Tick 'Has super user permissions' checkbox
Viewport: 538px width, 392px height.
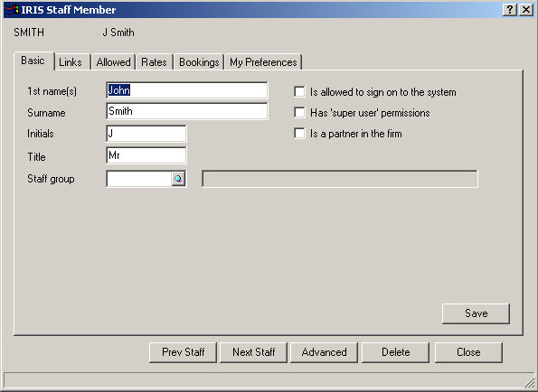point(299,112)
